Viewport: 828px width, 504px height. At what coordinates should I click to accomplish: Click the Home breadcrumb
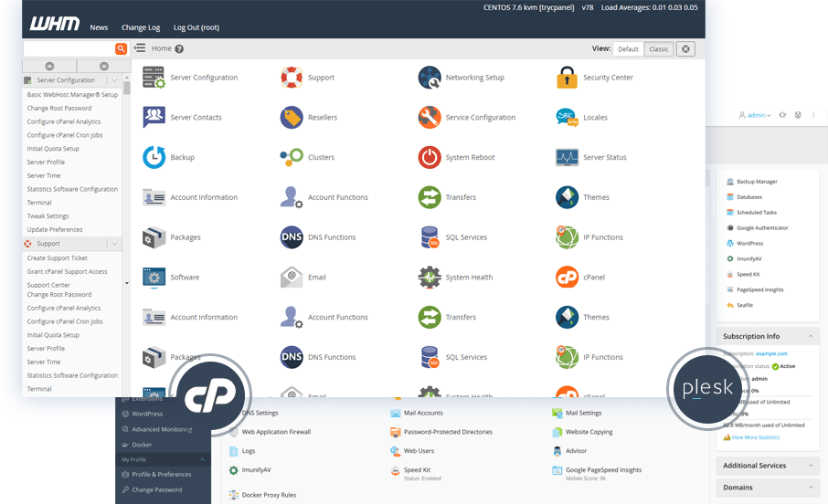click(161, 48)
